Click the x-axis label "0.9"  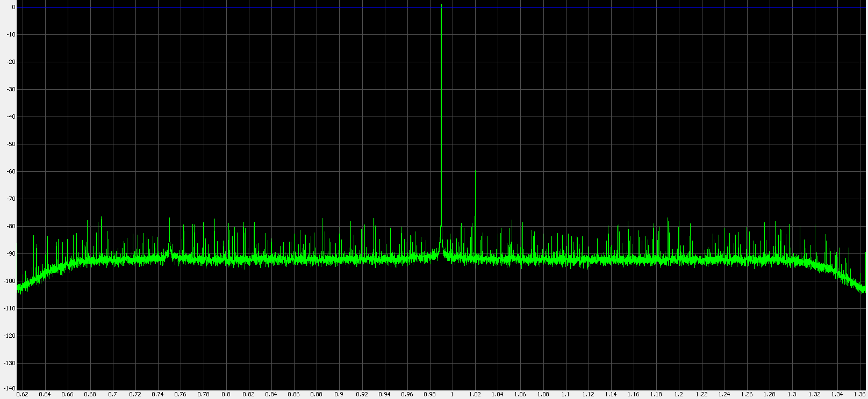pos(339,395)
